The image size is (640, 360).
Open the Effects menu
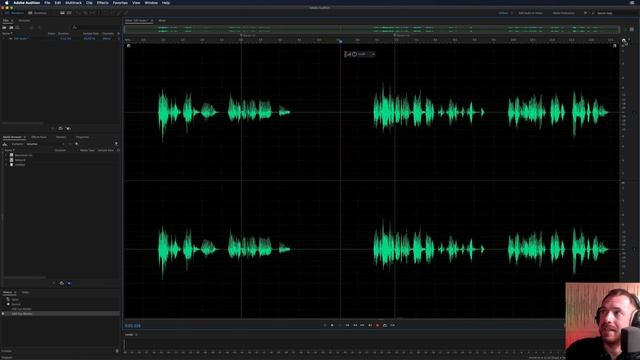point(102,2)
